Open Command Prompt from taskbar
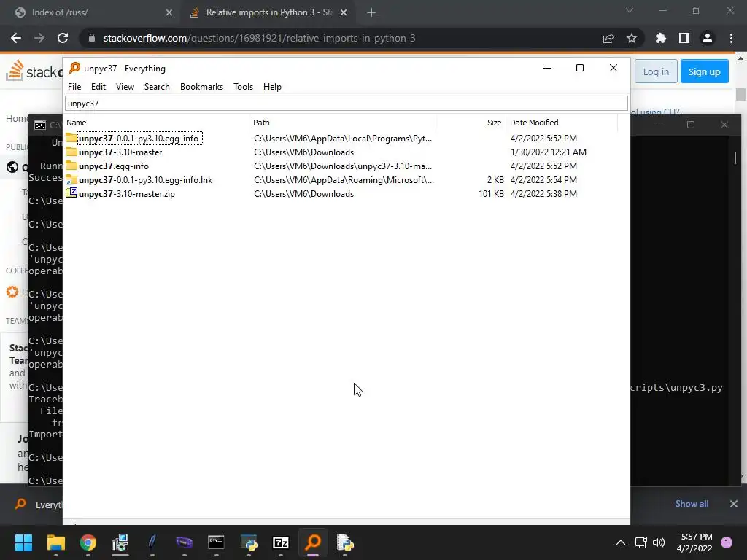This screenshot has width=747, height=560. tap(216, 542)
